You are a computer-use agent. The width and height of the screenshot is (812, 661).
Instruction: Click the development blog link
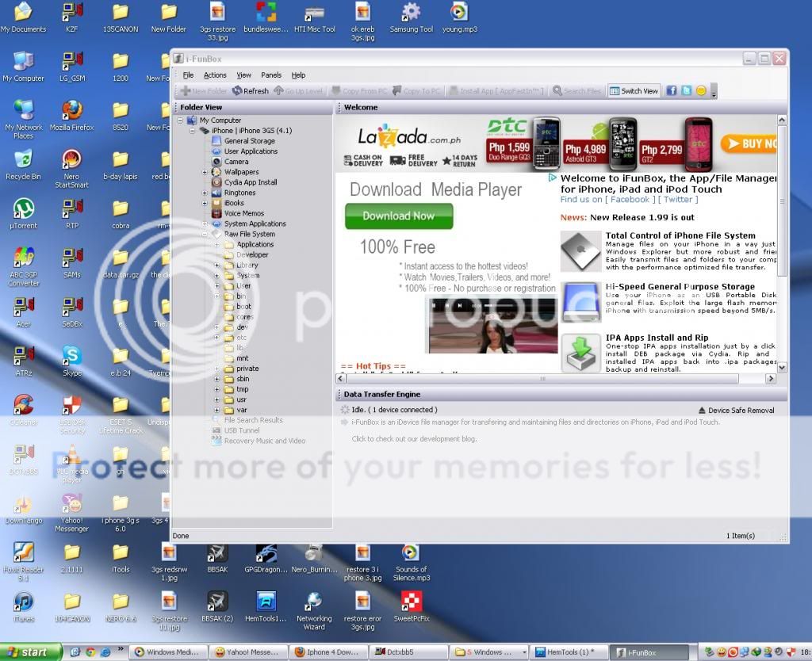414,438
